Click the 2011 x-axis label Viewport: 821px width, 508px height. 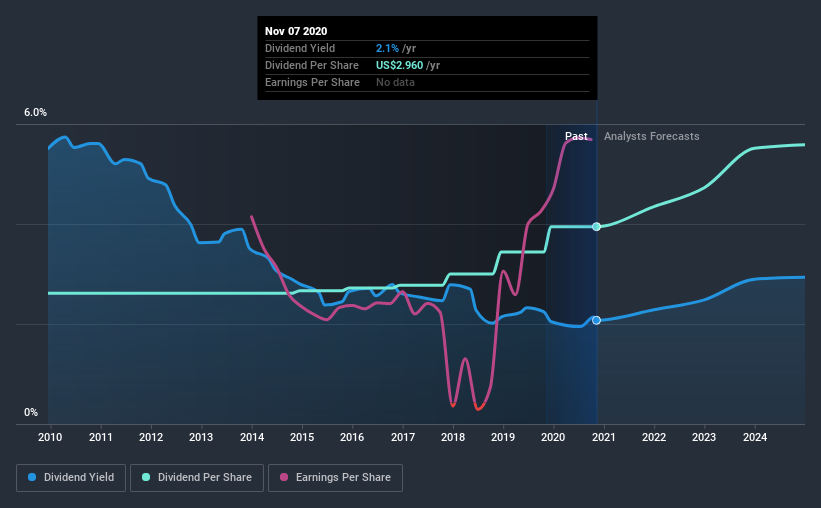tap(101, 437)
